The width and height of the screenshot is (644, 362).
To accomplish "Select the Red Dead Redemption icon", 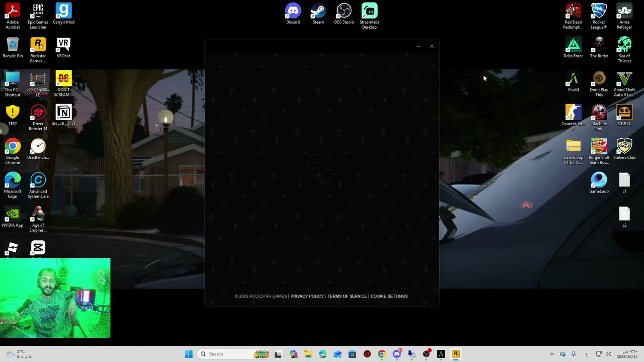I will [573, 16].
